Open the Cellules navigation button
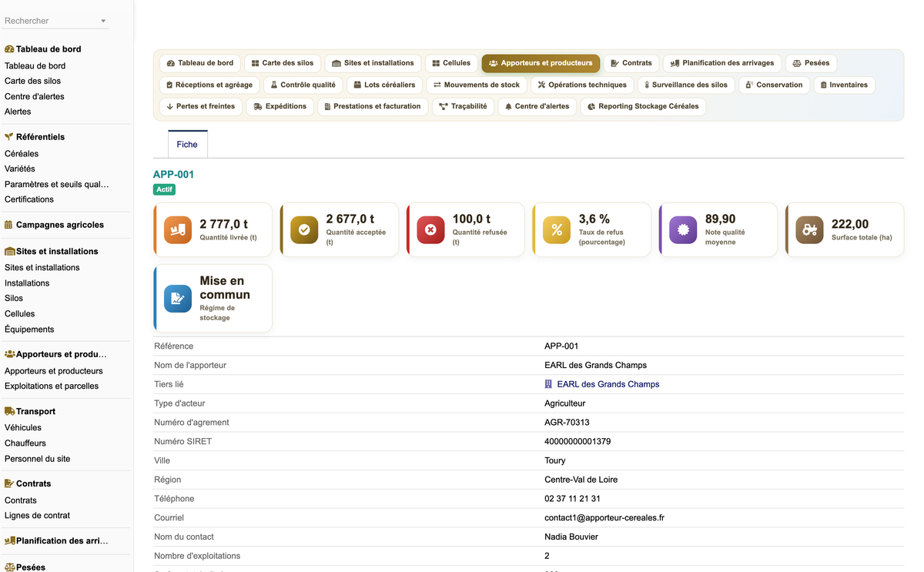The width and height of the screenshot is (924, 572). pyautogui.click(x=451, y=63)
